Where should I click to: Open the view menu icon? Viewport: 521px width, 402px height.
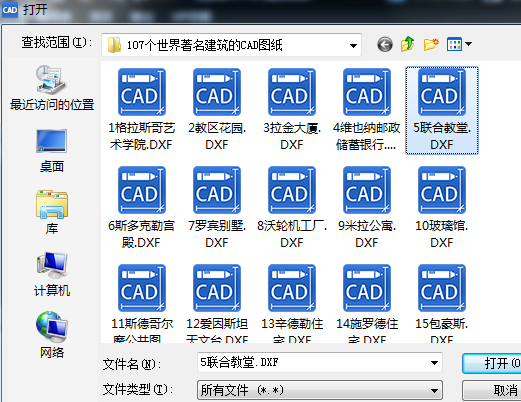[454, 44]
